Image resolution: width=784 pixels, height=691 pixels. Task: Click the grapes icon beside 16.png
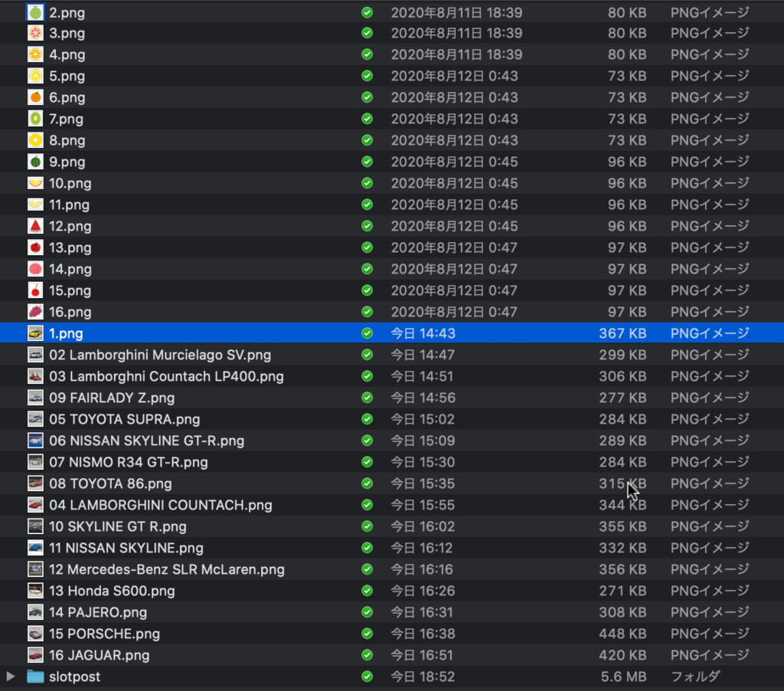point(35,312)
